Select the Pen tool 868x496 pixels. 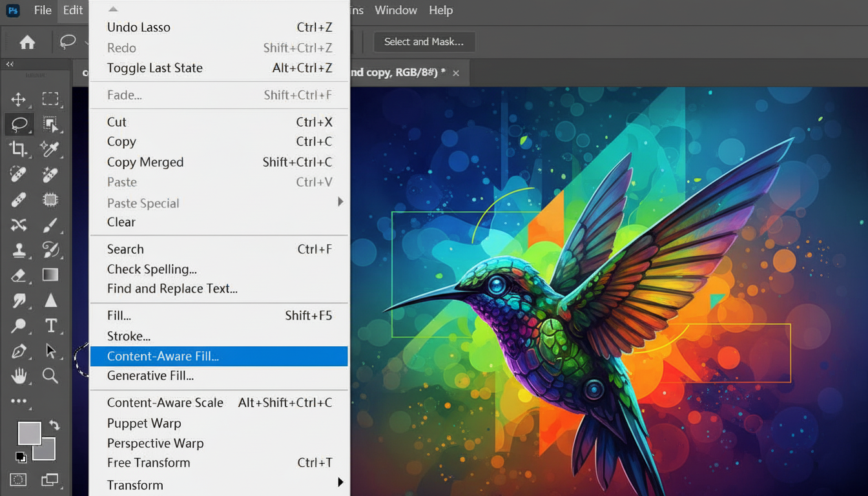coord(18,351)
